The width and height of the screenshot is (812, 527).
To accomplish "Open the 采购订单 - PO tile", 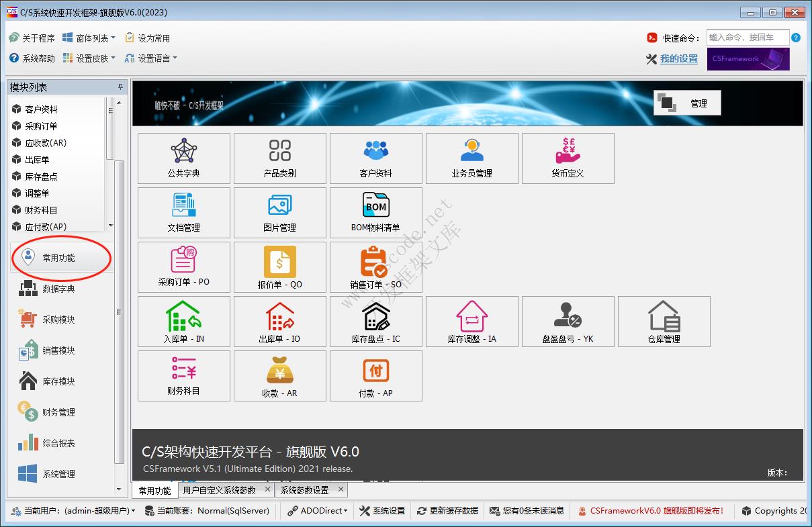I will click(183, 267).
